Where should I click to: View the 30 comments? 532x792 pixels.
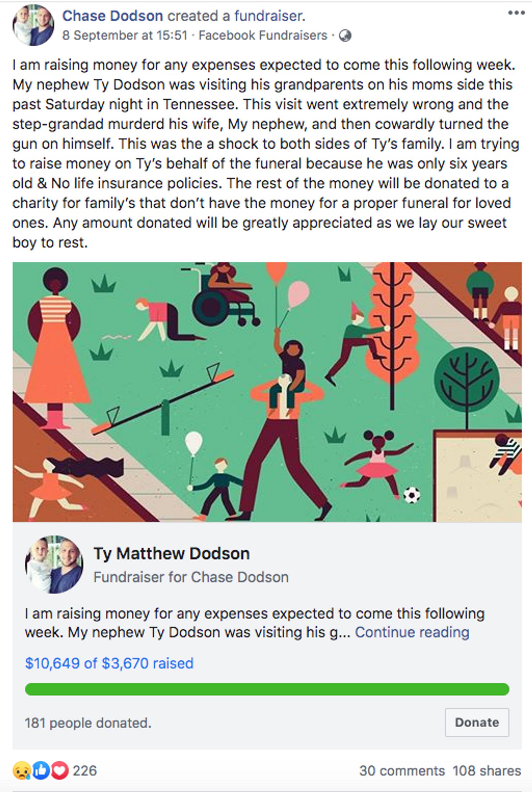[x=402, y=771]
